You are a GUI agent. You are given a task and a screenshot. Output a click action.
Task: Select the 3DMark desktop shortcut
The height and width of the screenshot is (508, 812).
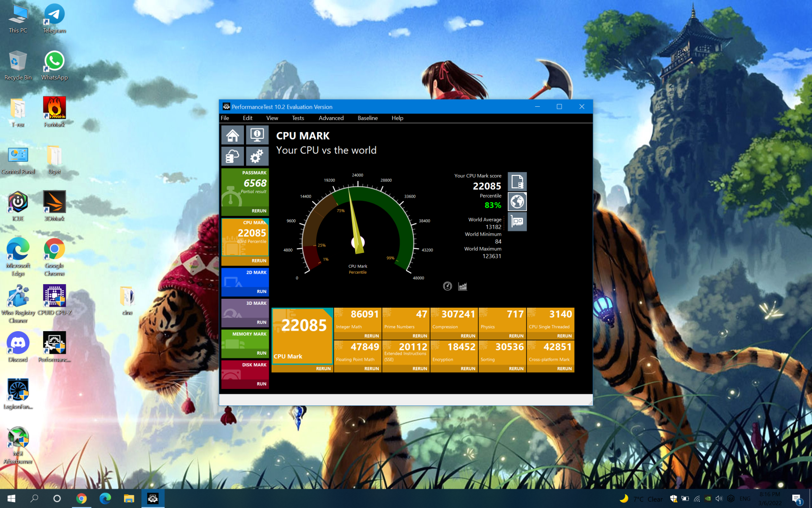(55, 207)
